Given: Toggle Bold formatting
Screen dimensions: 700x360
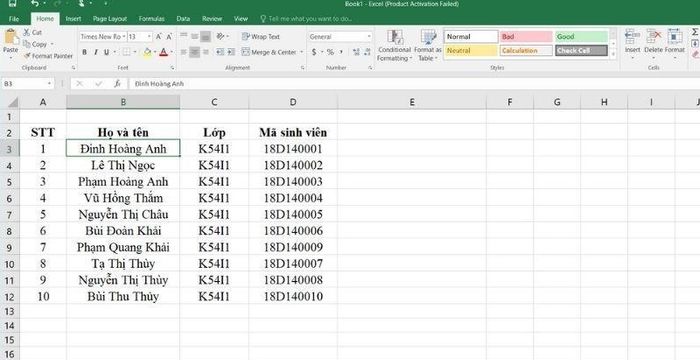Looking at the screenshot, I should click(x=84, y=52).
